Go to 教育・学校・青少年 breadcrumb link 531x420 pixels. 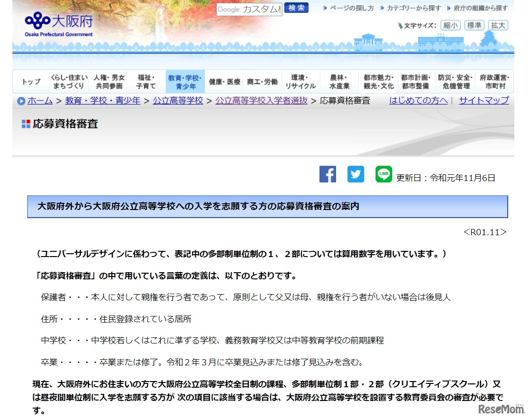point(103,101)
